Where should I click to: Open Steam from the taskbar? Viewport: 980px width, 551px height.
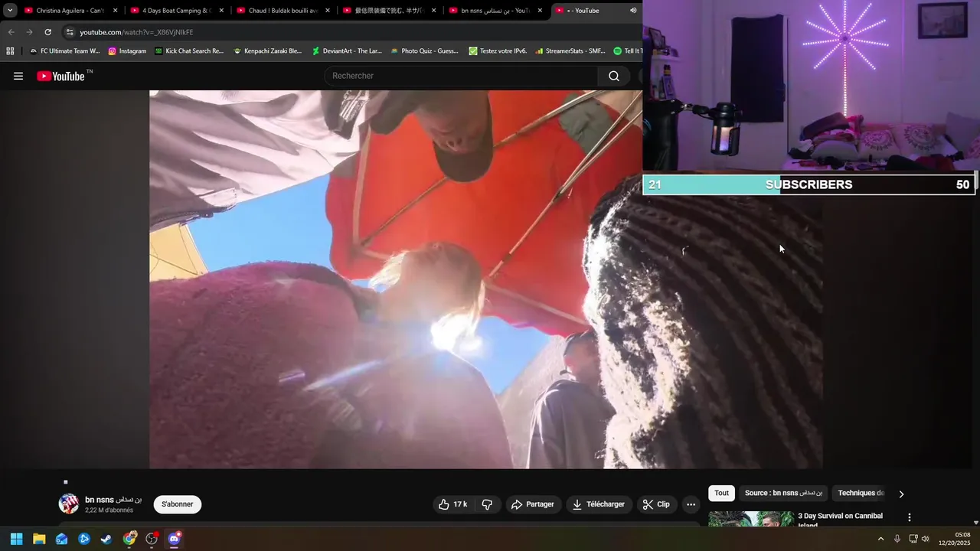point(106,539)
